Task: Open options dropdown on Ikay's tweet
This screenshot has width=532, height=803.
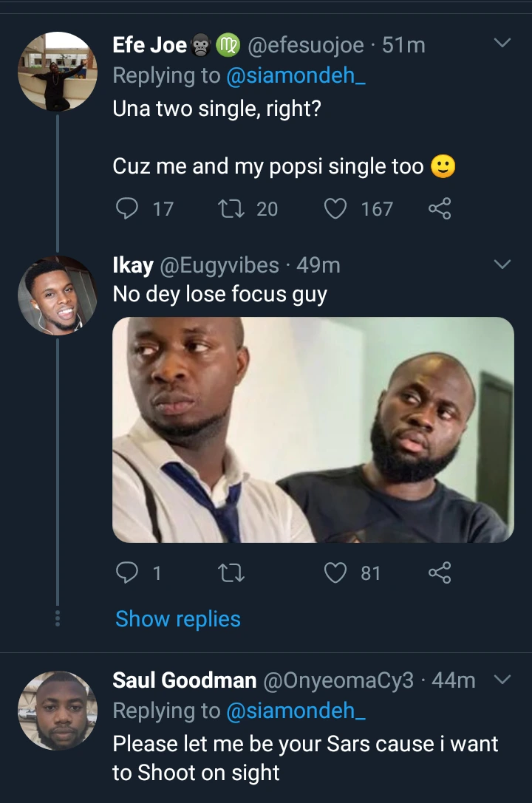Action: (x=502, y=264)
